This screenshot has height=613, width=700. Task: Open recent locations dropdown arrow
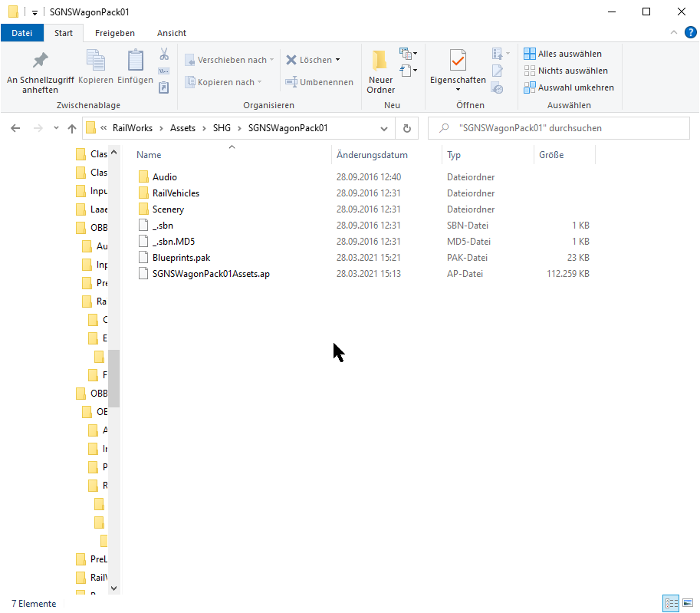click(56, 128)
